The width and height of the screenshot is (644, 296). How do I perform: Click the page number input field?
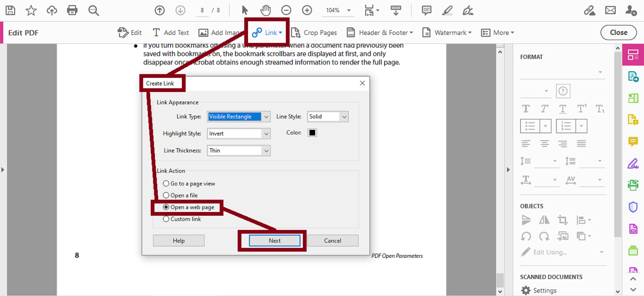click(x=202, y=11)
